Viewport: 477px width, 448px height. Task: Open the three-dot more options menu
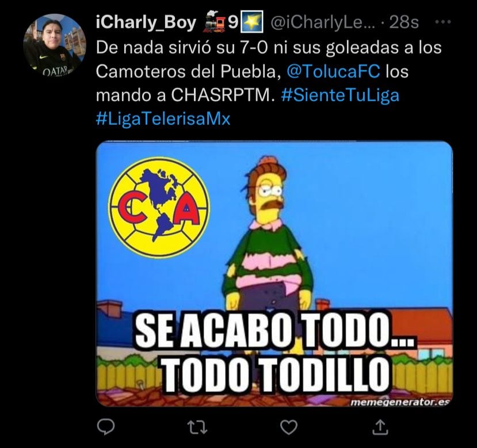coord(443,22)
